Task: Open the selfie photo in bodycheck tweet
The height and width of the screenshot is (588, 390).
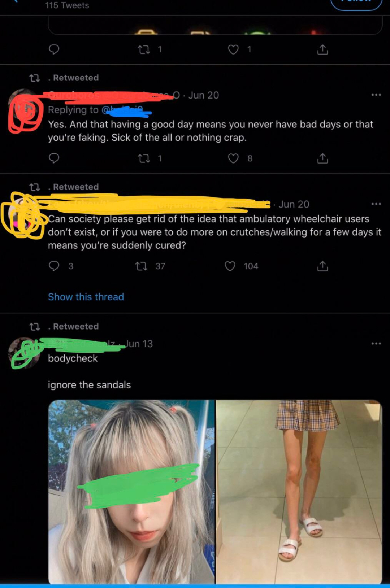Action: (131, 492)
